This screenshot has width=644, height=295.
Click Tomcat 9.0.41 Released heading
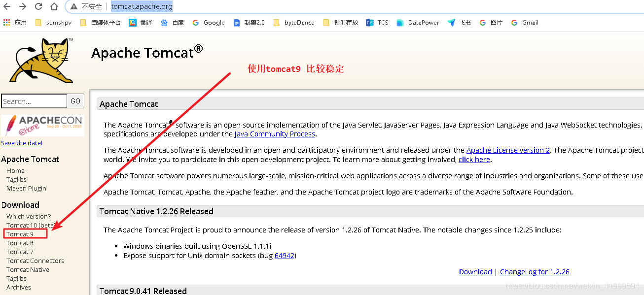click(143, 291)
